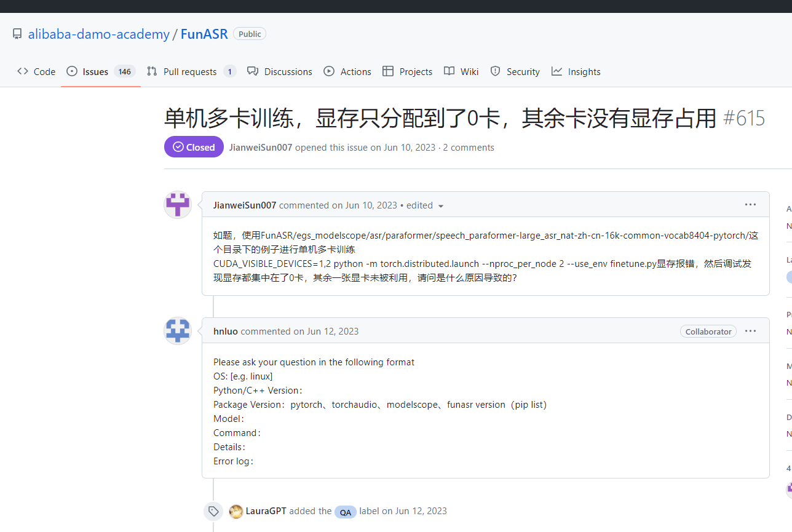This screenshot has width=792, height=532.
Task: Click LauraGPT's small avatar
Action: (236, 512)
